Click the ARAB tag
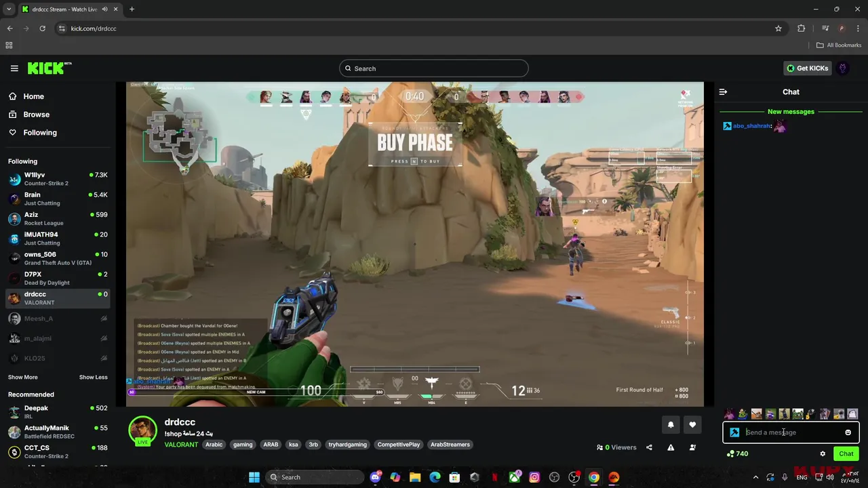The image size is (868, 488). [271, 445]
